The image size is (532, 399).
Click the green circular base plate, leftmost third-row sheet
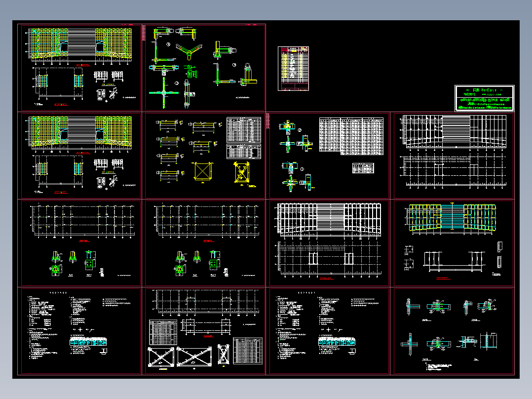tap(56, 270)
